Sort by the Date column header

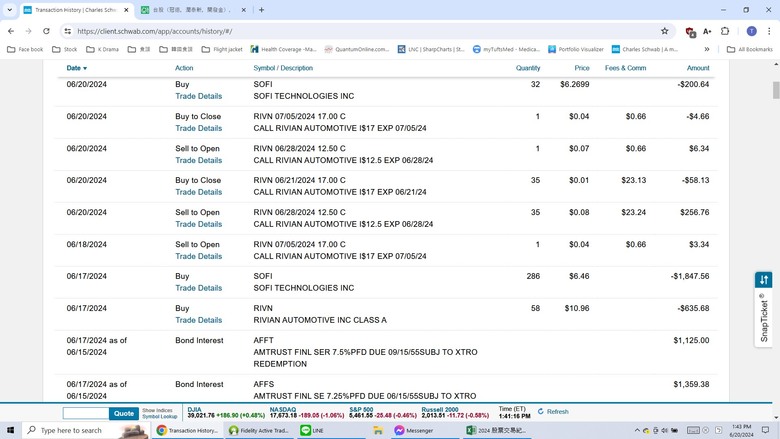coord(77,68)
